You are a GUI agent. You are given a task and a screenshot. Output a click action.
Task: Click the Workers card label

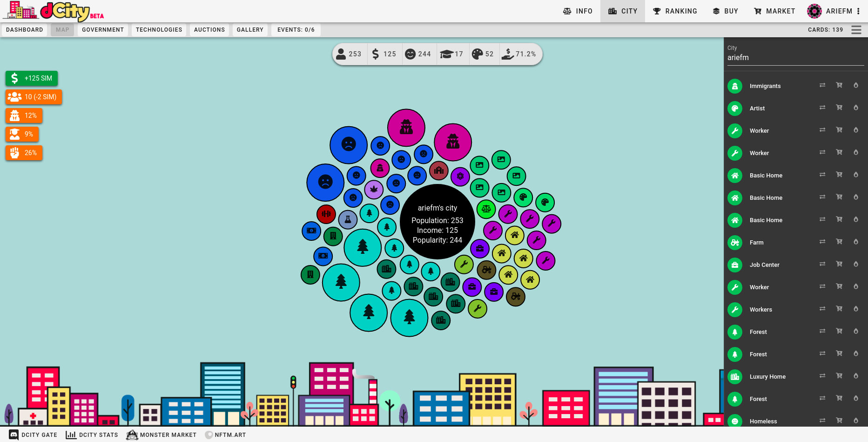pos(760,310)
